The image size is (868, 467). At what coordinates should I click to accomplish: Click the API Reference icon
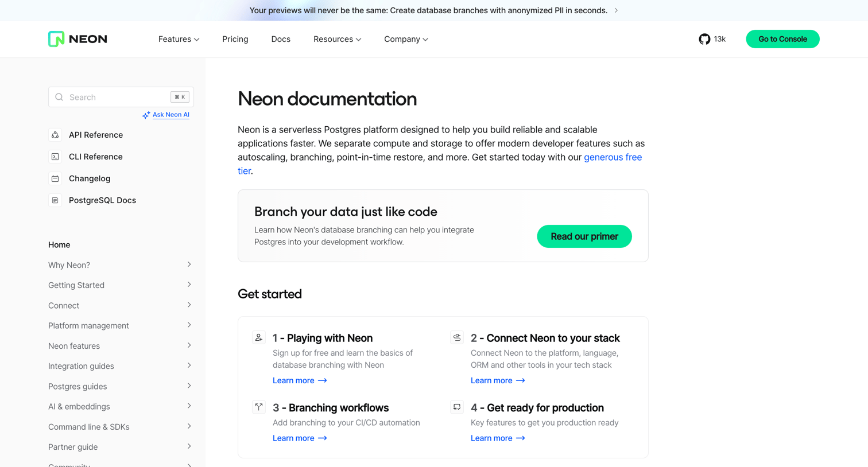55,135
